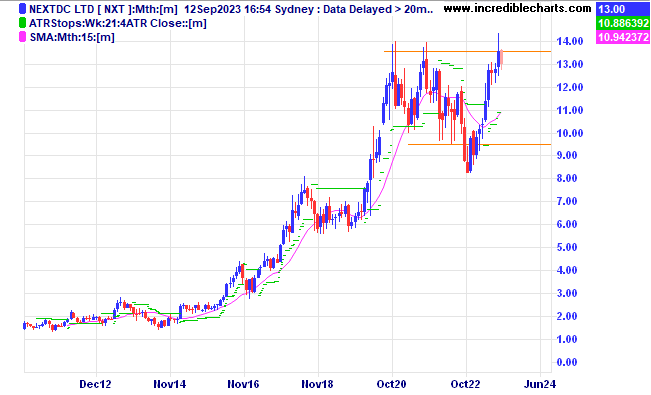
Task: Click the 13.00 price axis label
Action: [x=570, y=64]
